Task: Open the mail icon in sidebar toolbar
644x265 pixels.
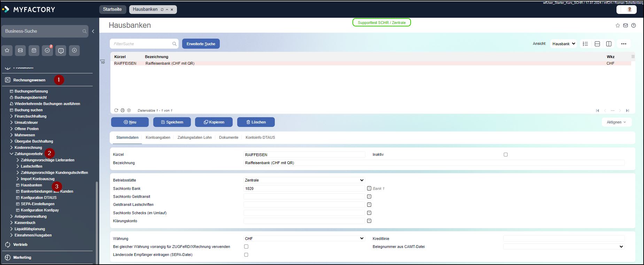Action: (x=21, y=51)
